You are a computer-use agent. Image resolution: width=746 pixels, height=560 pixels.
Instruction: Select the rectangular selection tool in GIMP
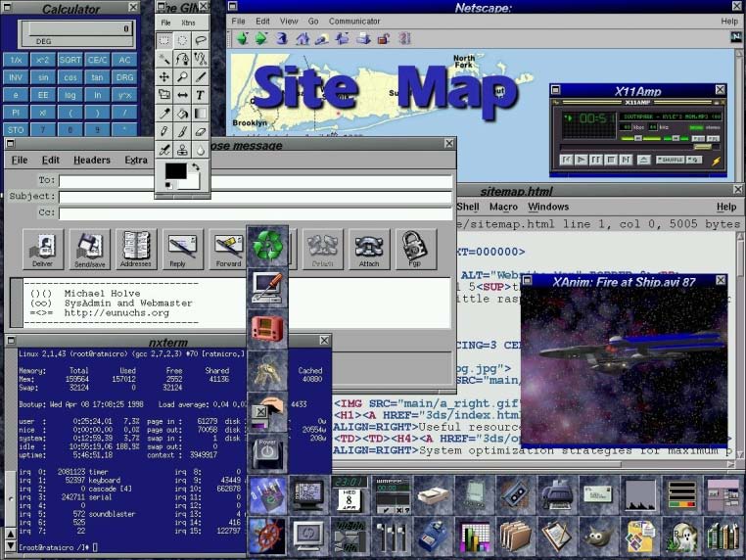[x=164, y=41]
